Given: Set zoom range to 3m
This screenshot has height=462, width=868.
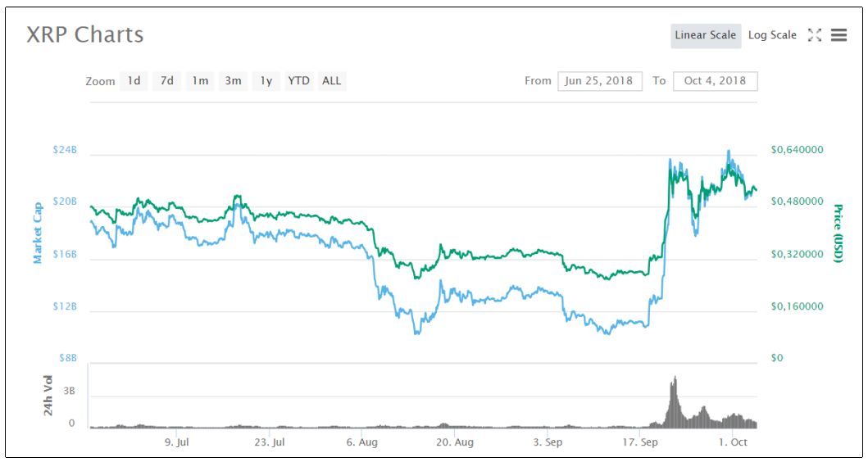Looking at the screenshot, I should coord(233,81).
